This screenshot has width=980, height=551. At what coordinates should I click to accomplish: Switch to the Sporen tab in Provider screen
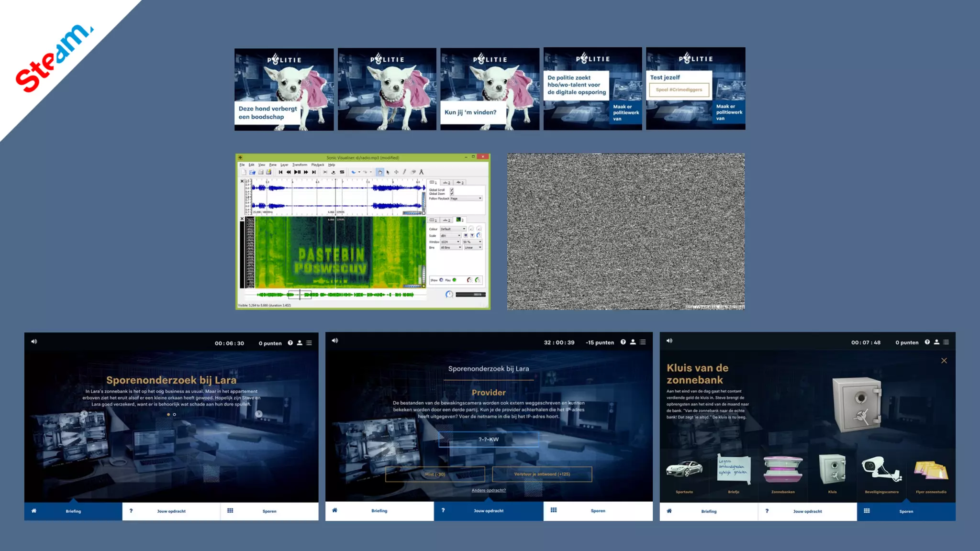pyautogui.click(x=597, y=511)
